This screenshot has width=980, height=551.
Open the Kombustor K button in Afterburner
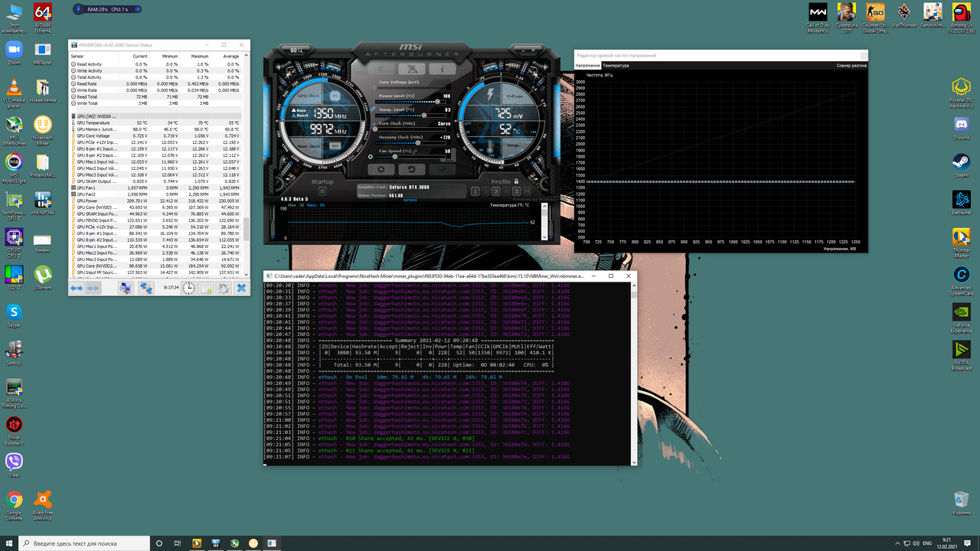[381, 69]
